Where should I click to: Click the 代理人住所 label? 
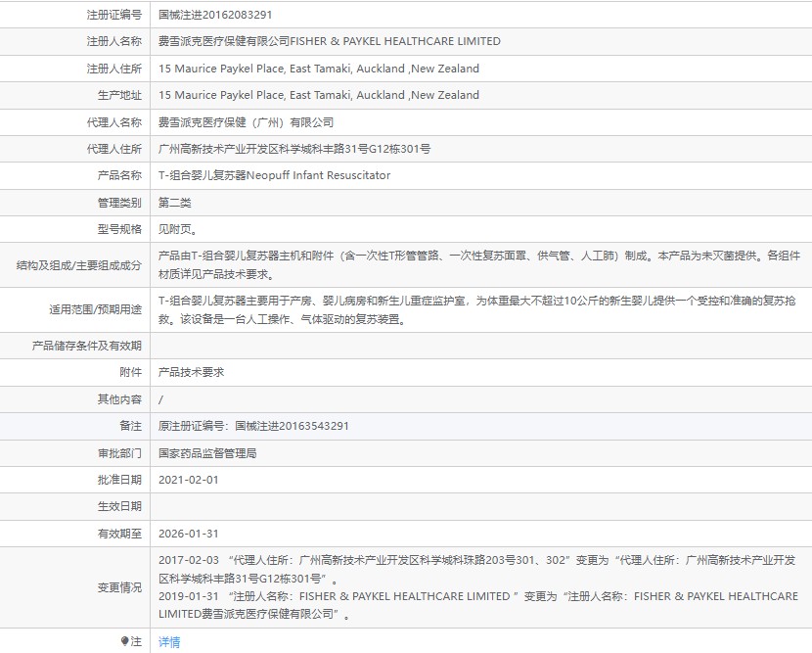pyautogui.click(x=113, y=149)
